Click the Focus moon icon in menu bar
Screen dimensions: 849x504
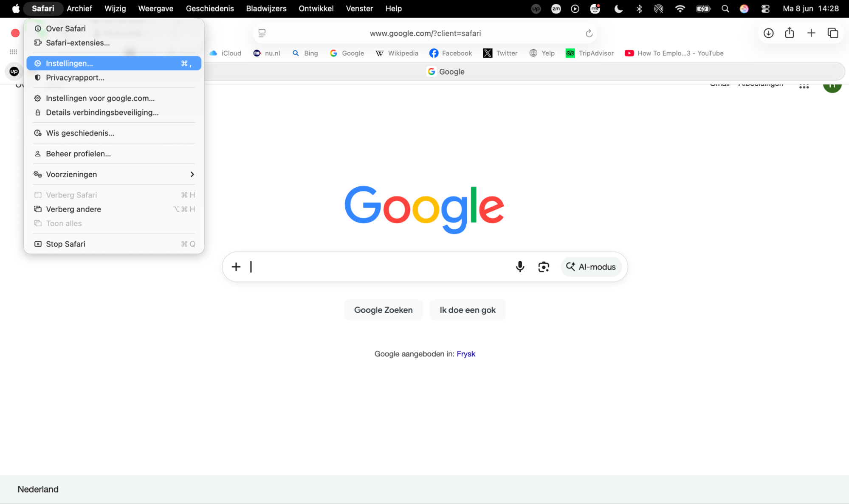618,8
